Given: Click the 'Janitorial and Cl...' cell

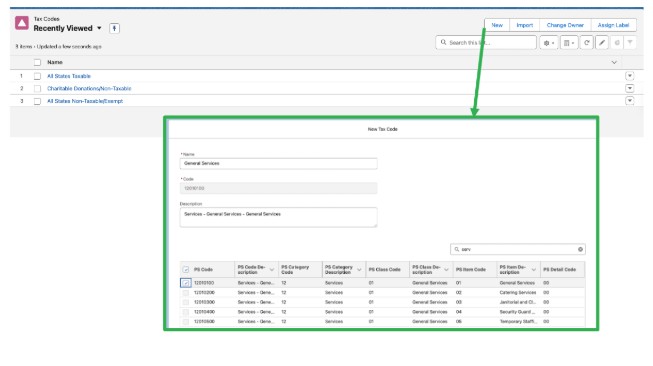Looking at the screenshot, I should coord(518,302).
